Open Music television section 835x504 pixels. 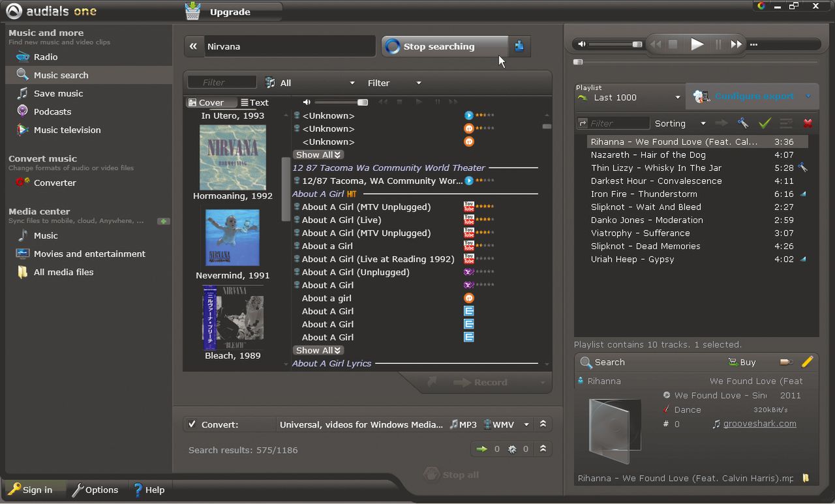tap(67, 130)
